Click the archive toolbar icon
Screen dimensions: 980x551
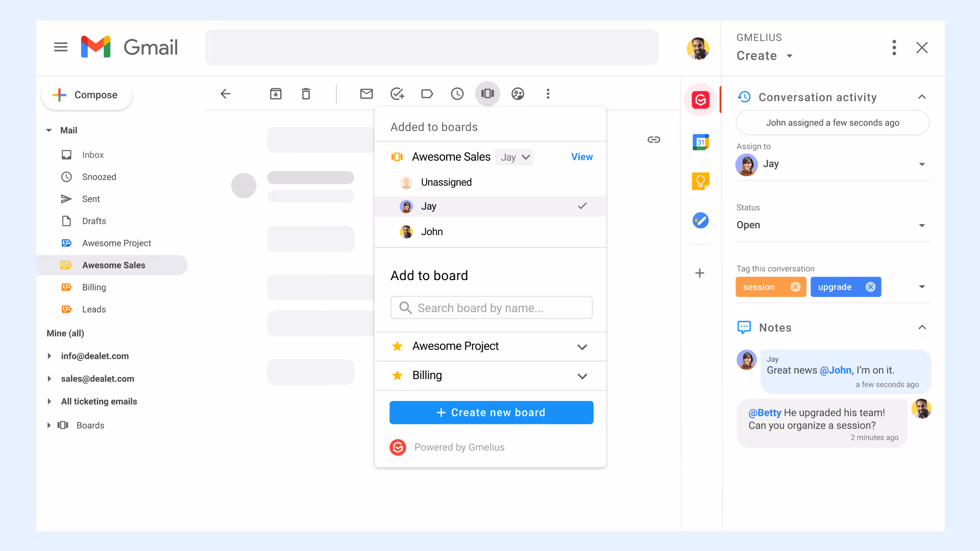tap(276, 94)
